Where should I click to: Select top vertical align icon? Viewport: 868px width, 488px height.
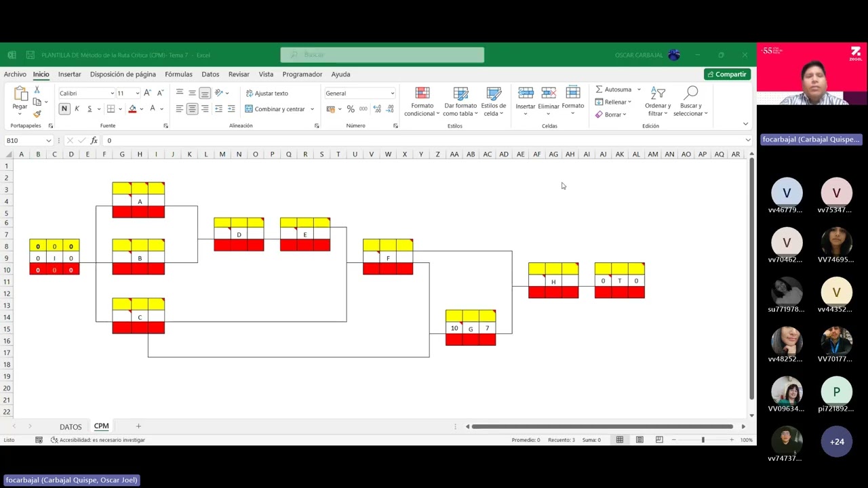click(180, 93)
